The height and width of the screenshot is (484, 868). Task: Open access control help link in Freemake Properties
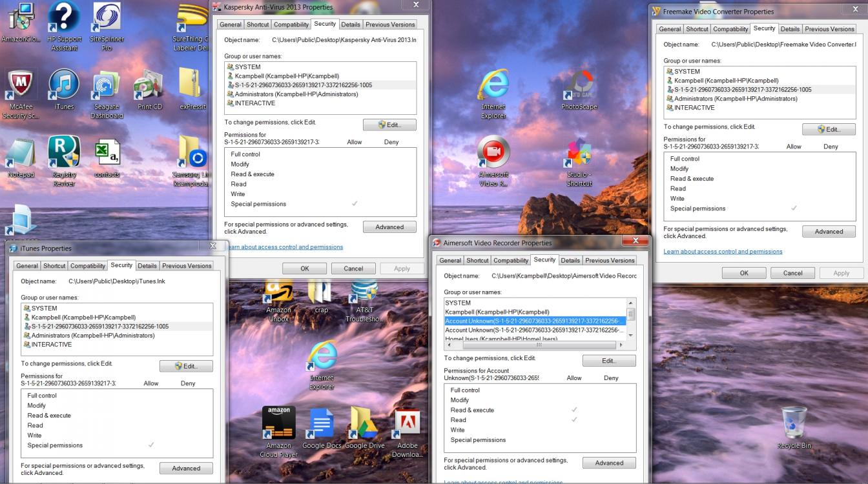pos(723,252)
